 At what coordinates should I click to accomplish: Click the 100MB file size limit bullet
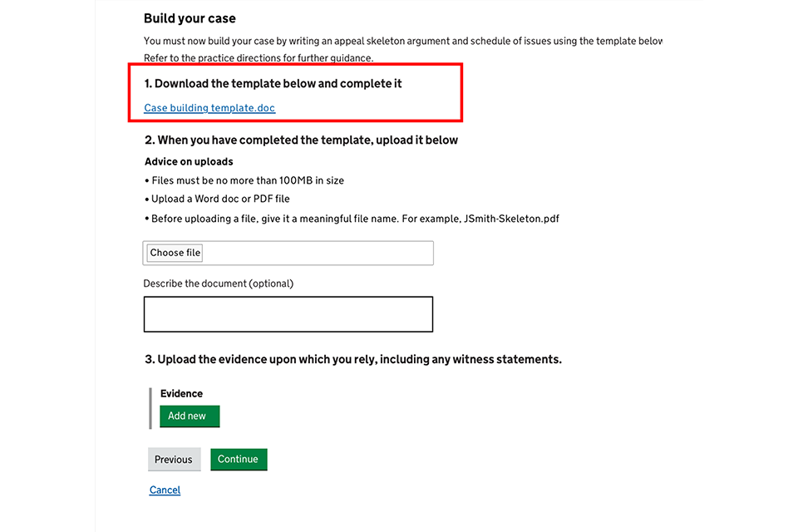coord(248,180)
